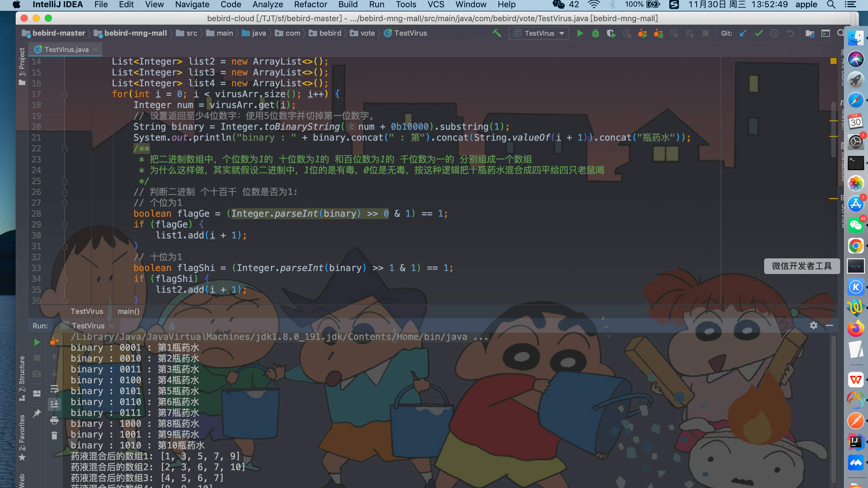Collapse the if flagShi block at line 34
The height and width of the screenshot is (488, 868).
65,279
